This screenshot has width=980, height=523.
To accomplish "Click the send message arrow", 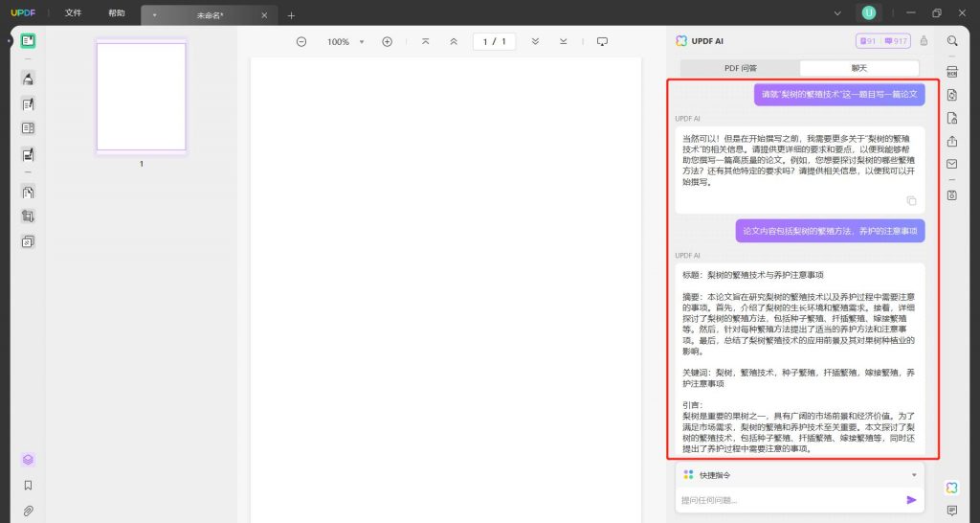I will pos(911,500).
